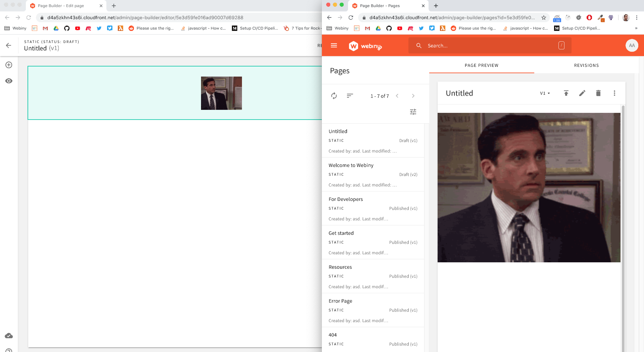This screenshot has width=644, height=352.
Task: Switch to the Page Preview tab
Action: point(482,65)
